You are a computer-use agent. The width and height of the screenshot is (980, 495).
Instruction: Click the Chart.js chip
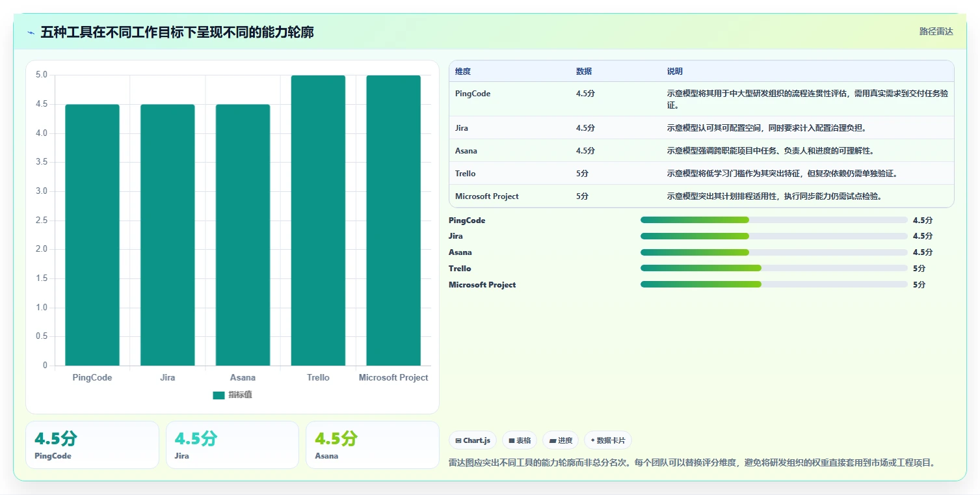(473, 440)
